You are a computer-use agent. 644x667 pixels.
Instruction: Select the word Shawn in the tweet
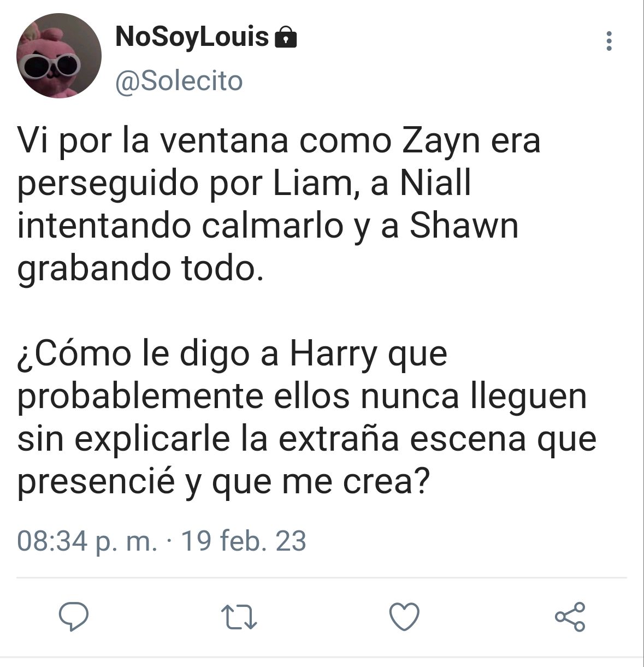pyautogui.click(x=464, y=226)
